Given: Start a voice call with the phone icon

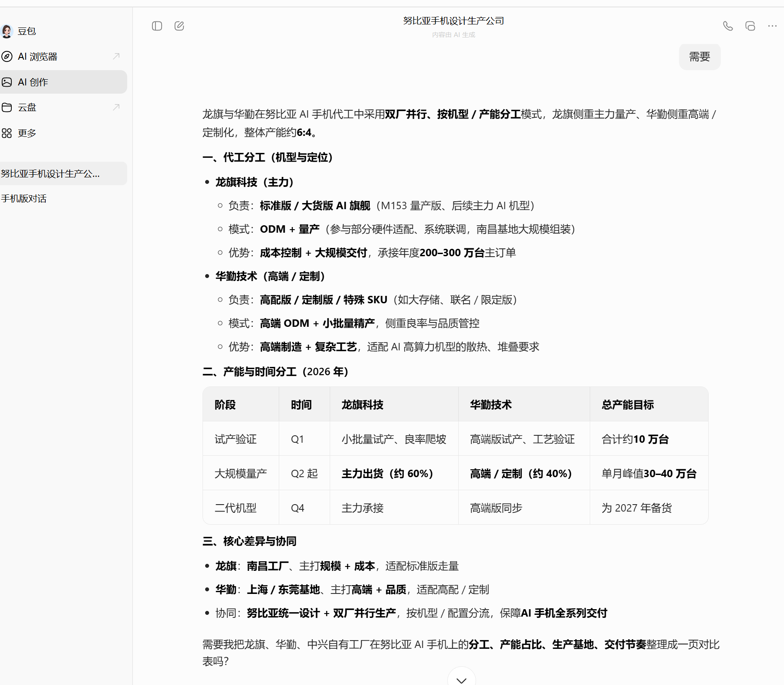Looking at the screenshot, I should 728,26.
